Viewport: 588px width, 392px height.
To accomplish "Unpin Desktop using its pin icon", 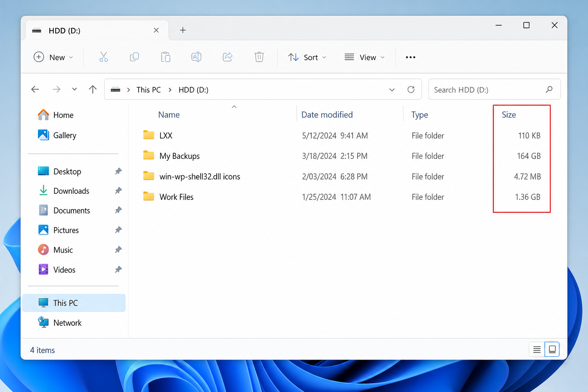I will coord(118,171).
